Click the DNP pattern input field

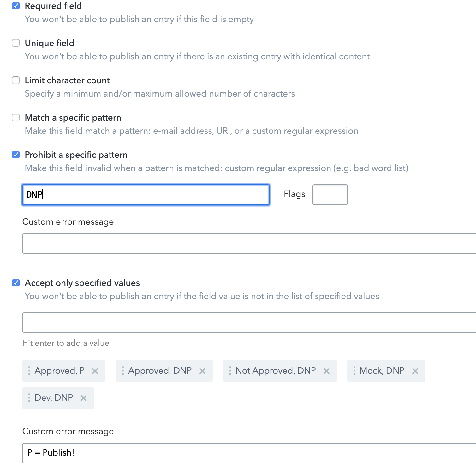click(145, 195)
